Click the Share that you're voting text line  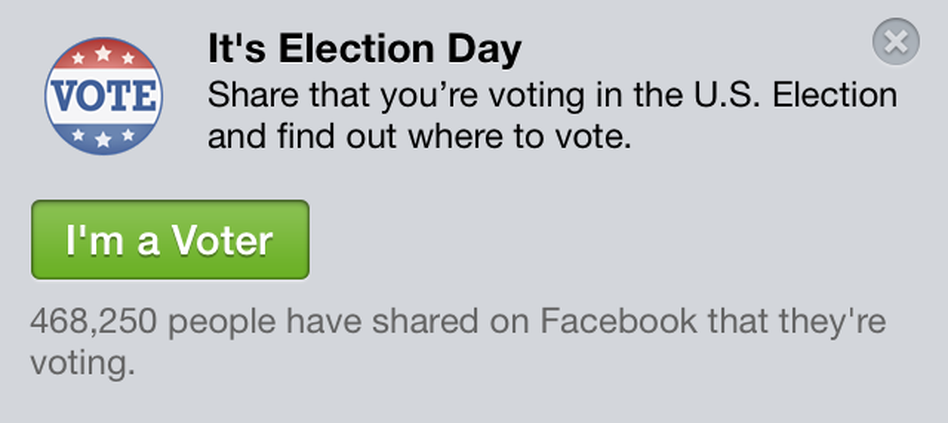tap(552, 97)
